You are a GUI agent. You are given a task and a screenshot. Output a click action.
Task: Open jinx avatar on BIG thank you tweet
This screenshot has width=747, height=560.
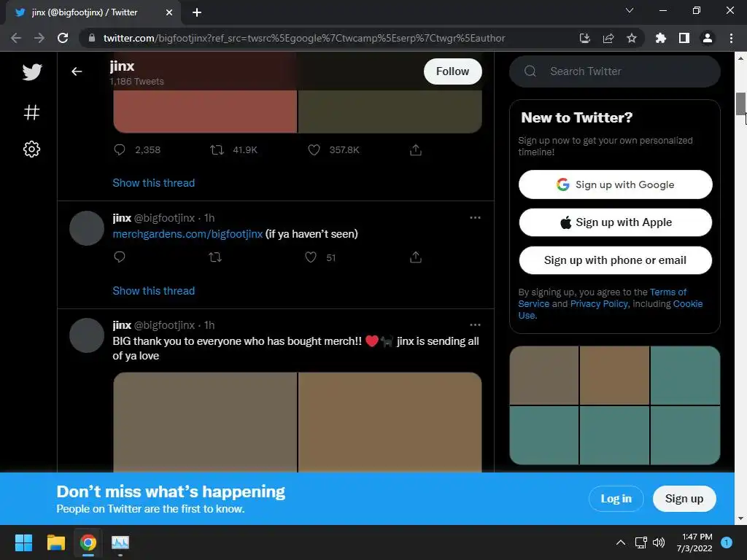tap(87, 335)
